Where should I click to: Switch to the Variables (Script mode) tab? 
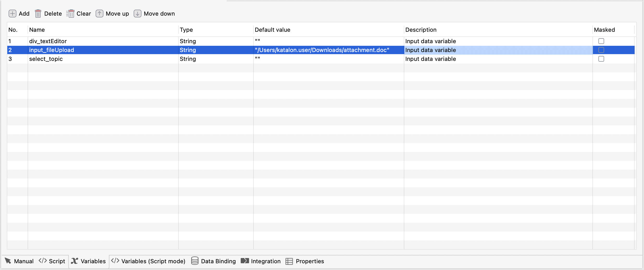(x=148, y=261)
